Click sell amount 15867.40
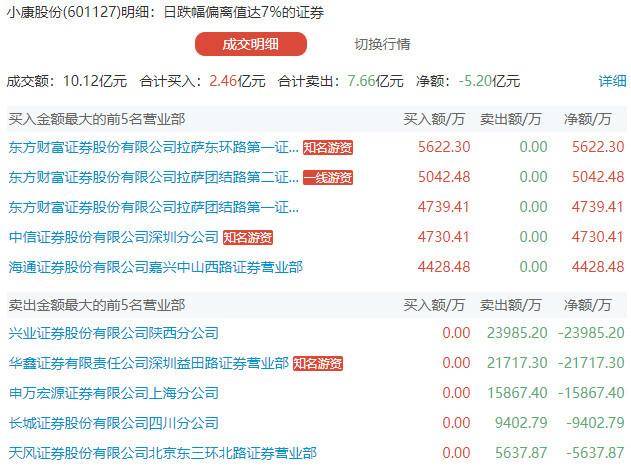This screenshot has width=631, height=469. point(517,393)
